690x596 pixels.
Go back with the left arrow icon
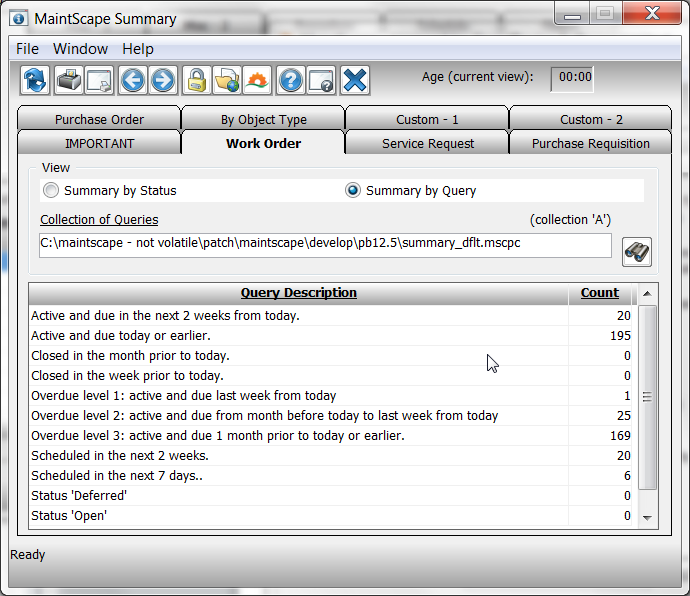[x=133, y=81]
